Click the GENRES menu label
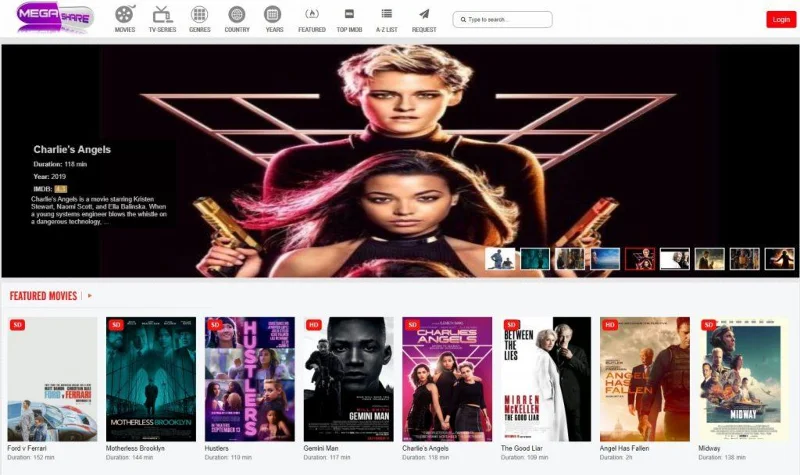This screenshot has width=800, height=475. [199, 30]
